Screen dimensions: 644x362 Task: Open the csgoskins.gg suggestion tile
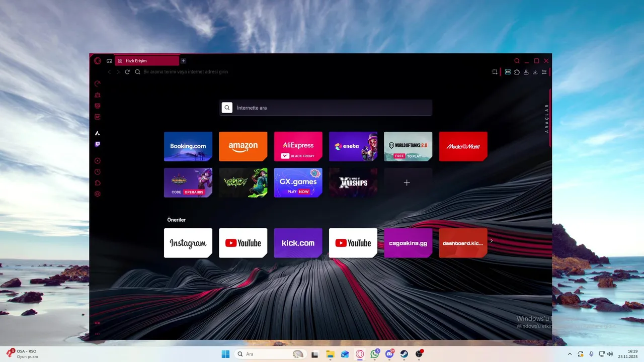408,243
